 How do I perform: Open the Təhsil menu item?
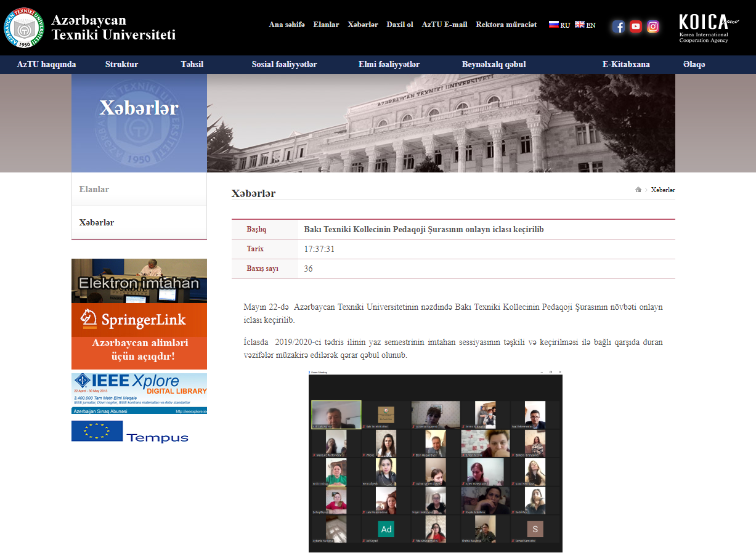192,65
